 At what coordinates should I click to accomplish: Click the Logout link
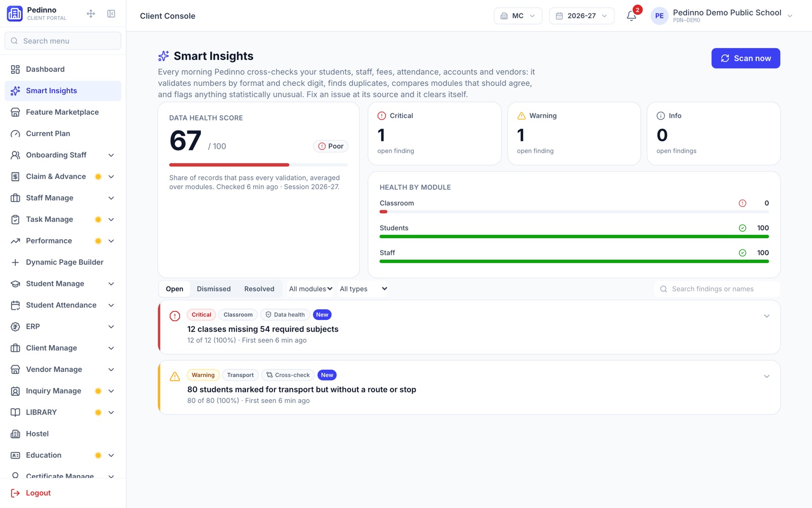(38, 493)
